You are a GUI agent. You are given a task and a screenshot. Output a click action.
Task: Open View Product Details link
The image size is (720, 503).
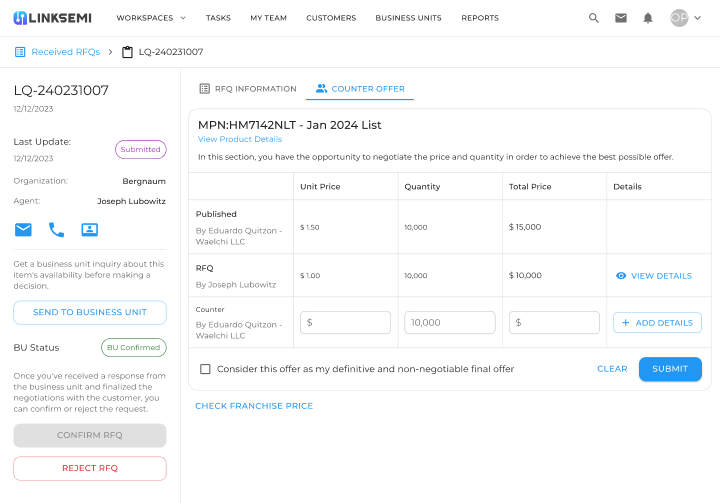[240, 139]
